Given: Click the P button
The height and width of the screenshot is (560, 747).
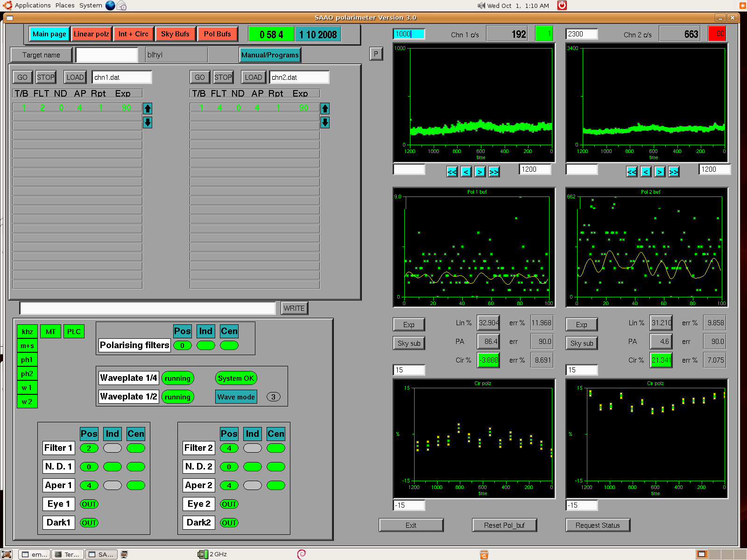Looking at the screenshot, I should (376, 54).
